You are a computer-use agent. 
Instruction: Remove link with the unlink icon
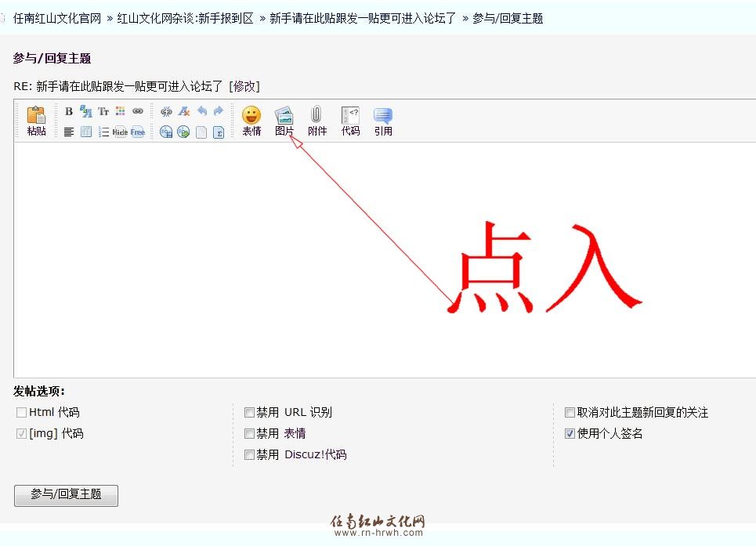tap(166, 112)
